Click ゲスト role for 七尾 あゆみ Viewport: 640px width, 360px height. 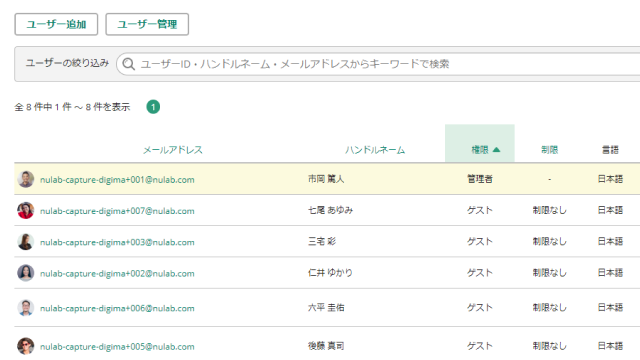(x=480, y=210)
